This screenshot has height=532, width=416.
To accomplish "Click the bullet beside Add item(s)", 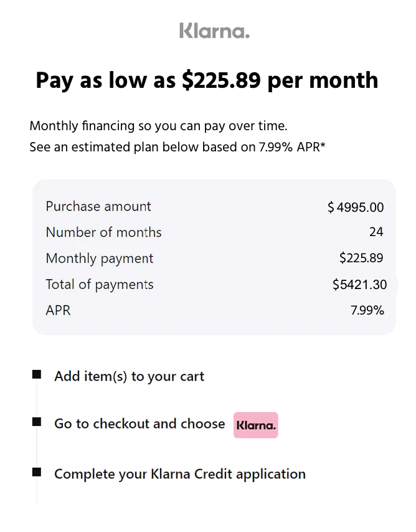I will click(x=37, y=374).
